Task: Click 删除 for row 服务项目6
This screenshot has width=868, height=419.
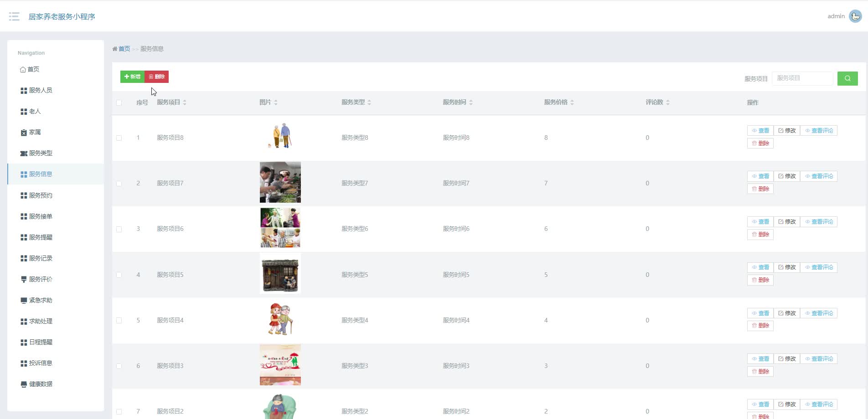Action: click(760, 235)
